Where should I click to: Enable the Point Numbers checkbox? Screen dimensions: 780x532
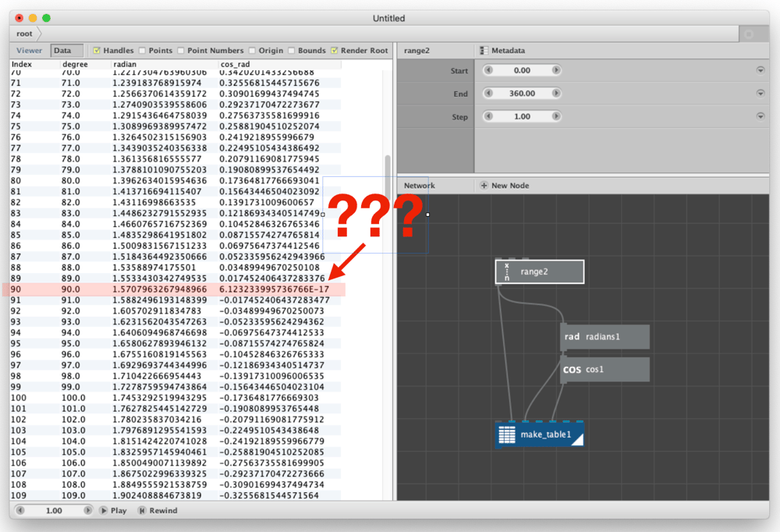[181, 50]
